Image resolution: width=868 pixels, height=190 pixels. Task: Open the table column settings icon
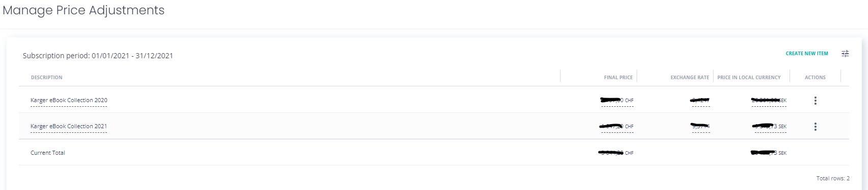click(845, 54)
